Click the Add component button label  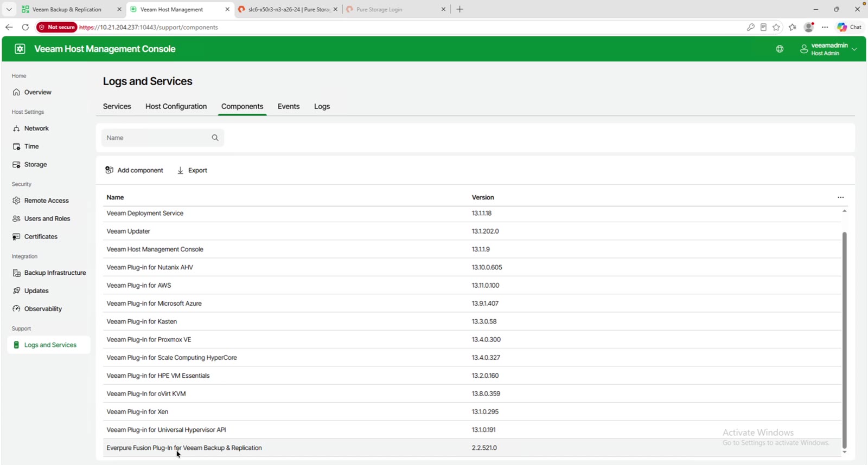coord(140,170)
